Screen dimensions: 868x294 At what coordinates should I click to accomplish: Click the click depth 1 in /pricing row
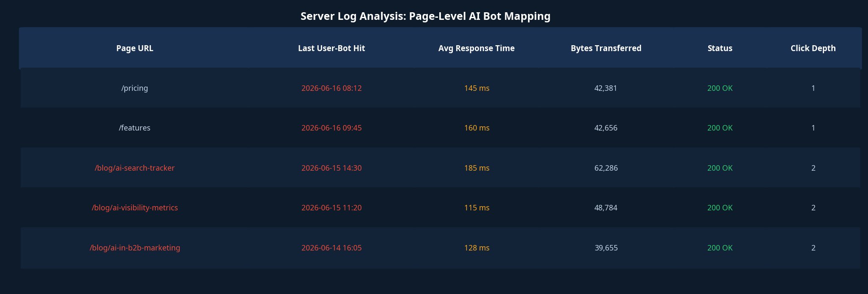[813, 88]
